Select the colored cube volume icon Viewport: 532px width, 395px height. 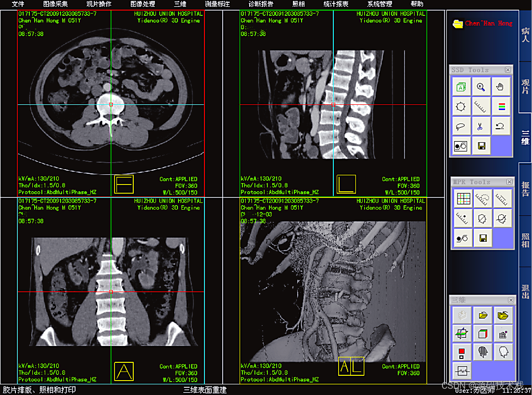tap(482, 334)
